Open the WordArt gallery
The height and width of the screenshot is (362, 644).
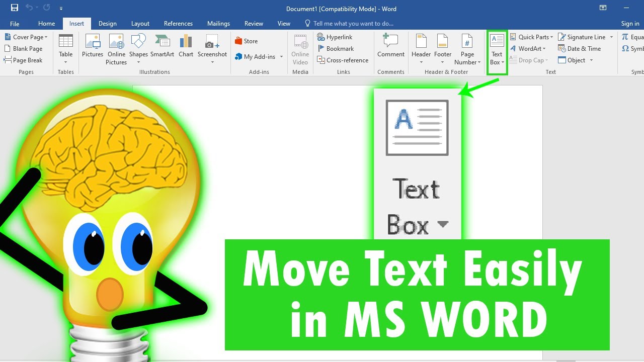[528, 49]
